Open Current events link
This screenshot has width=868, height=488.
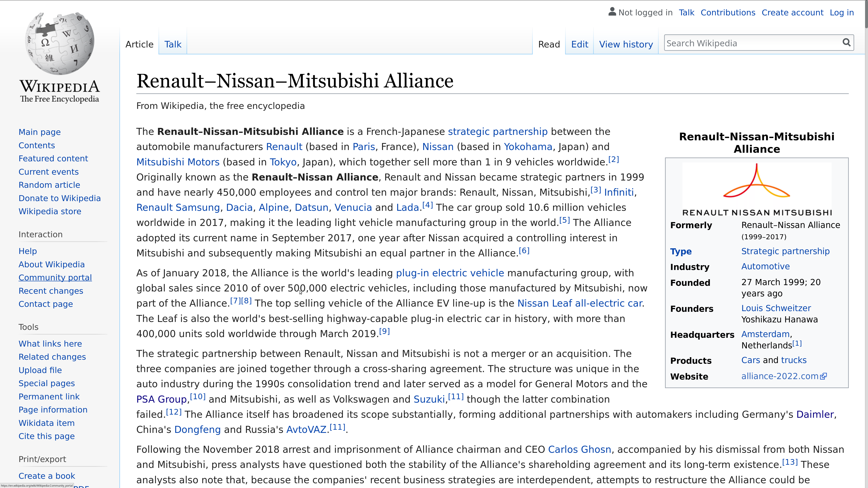click(x=49, y=172)
